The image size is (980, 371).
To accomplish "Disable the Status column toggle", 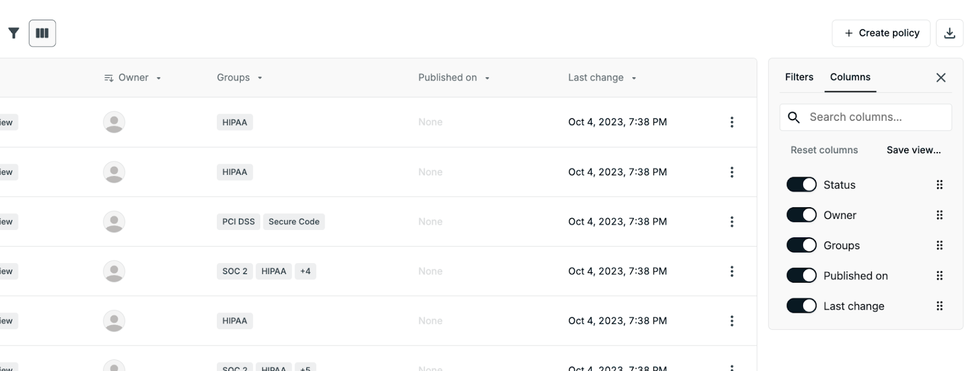I will point(801,185).
